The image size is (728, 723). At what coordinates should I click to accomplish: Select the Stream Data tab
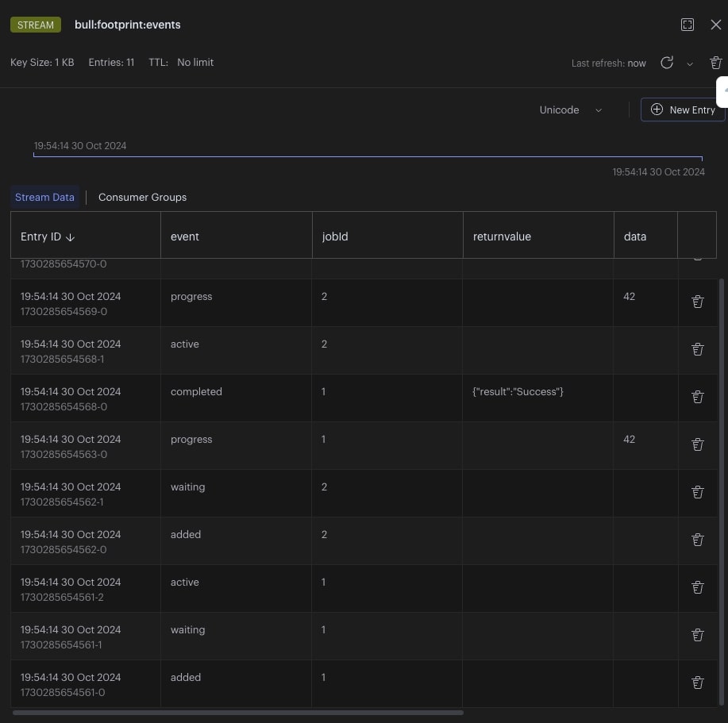(x=45, y=197)
